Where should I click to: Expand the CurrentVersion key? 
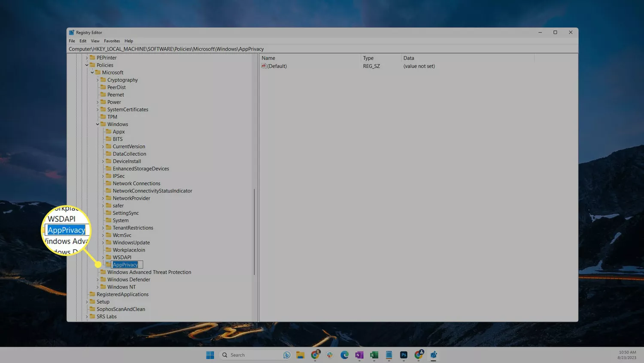[x=103, y=146]
